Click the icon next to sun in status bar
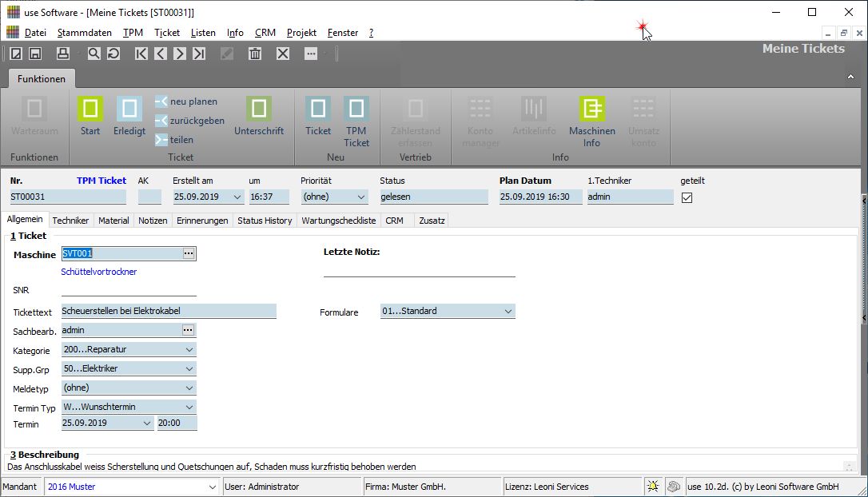Screen dimensions: 868x497 pos(673,487)
